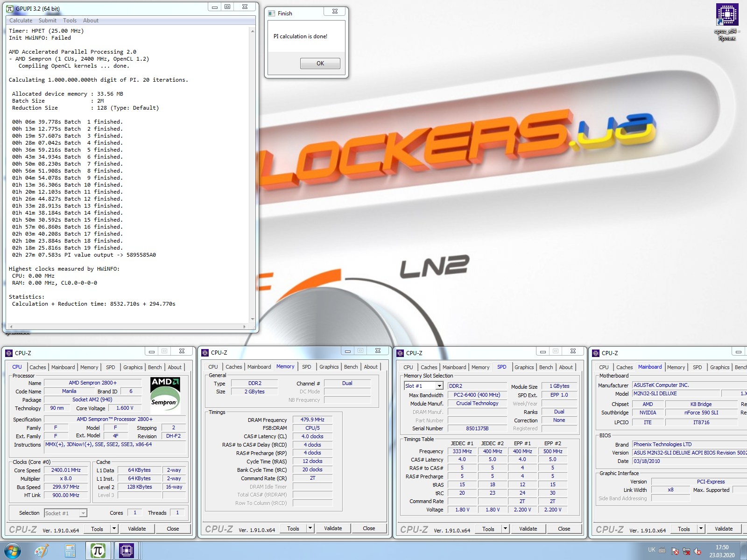The width and height of the screenshot is (747, 560).
Task: Click DRAM Frequency value 479.9 MHz
Action: click(313, 420)
